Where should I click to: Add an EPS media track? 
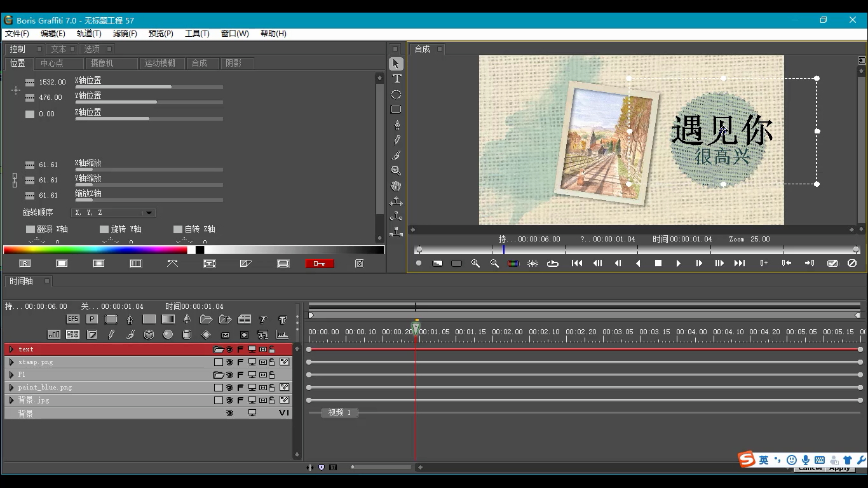(73, 319)
